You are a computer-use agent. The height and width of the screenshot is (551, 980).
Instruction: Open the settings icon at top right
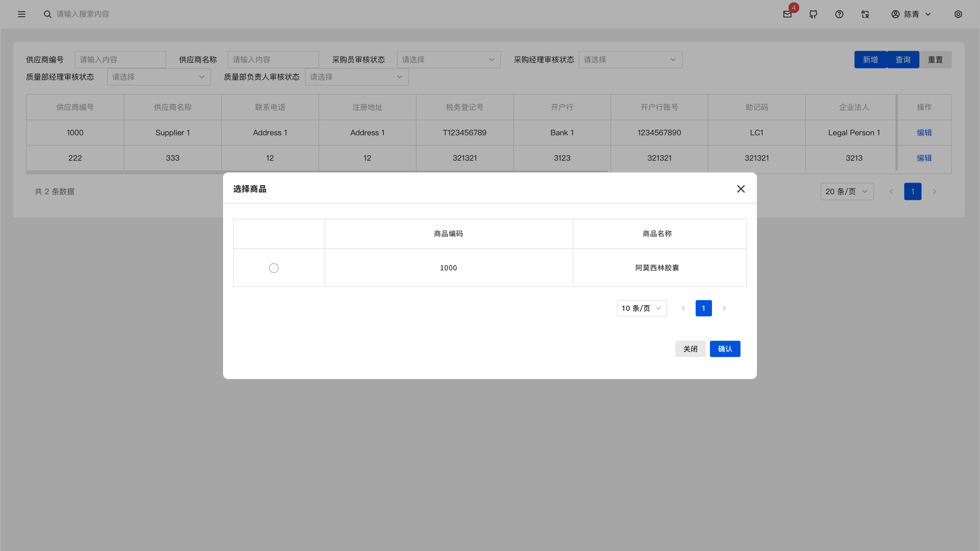tap(958, 14)
